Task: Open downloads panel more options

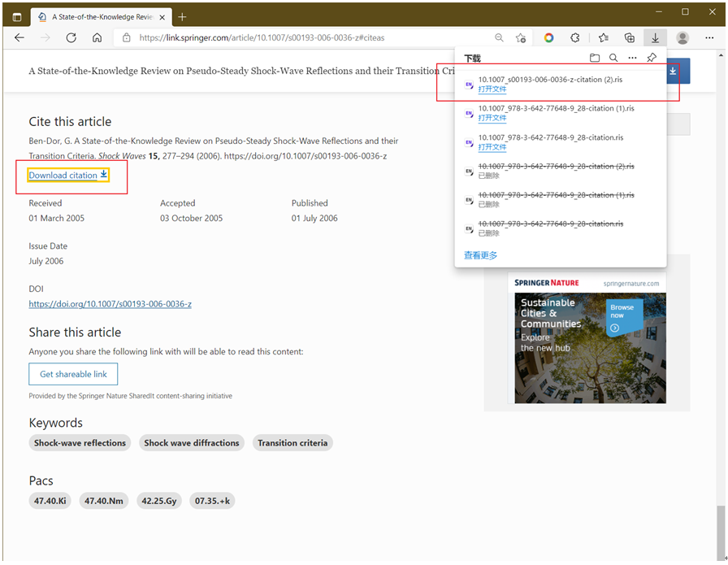Action: [632, 58]
